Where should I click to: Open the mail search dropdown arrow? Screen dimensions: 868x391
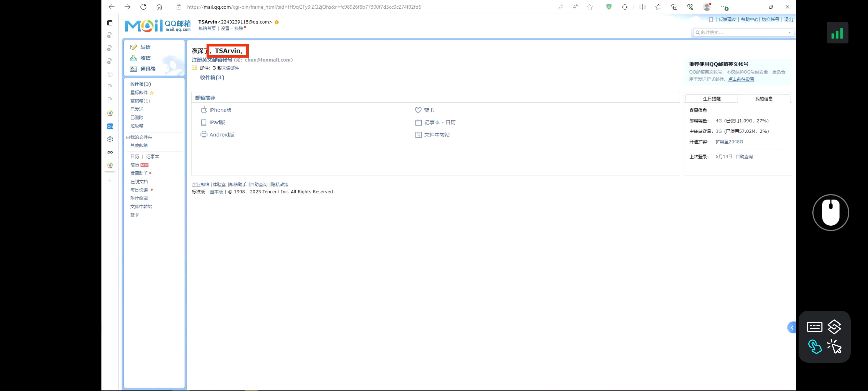tap(789, 33)
